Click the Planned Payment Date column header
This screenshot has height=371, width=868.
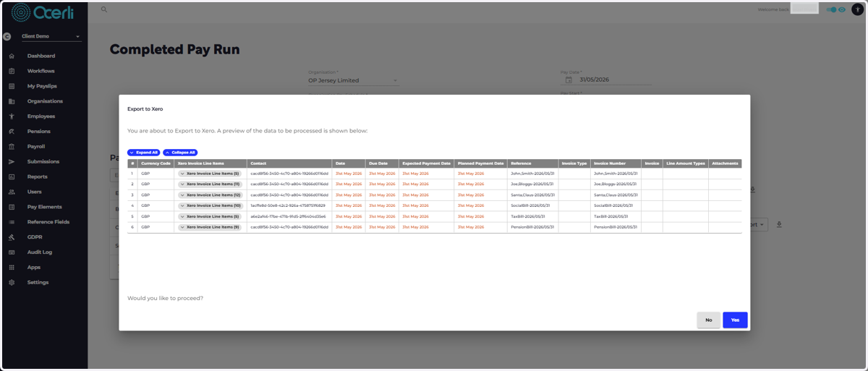[x=481, y=163]
